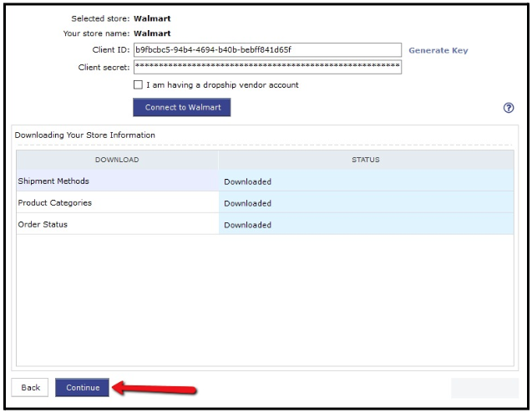Click the Continue button
This screenshot has width=532, height=413.
click(82, 387)
